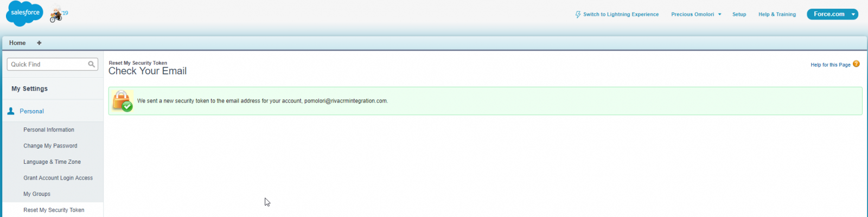The image size is (868, 217).
Task: Click the Reset My Security Token breadcrumb text
Action: coord(138,63)
